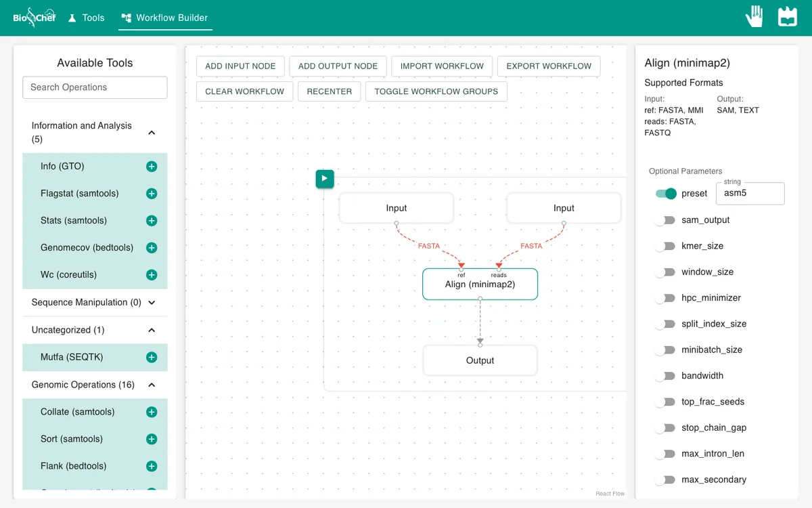Export the workflow
This screenshot has height=508, width=812.
[x=549, y=66]
